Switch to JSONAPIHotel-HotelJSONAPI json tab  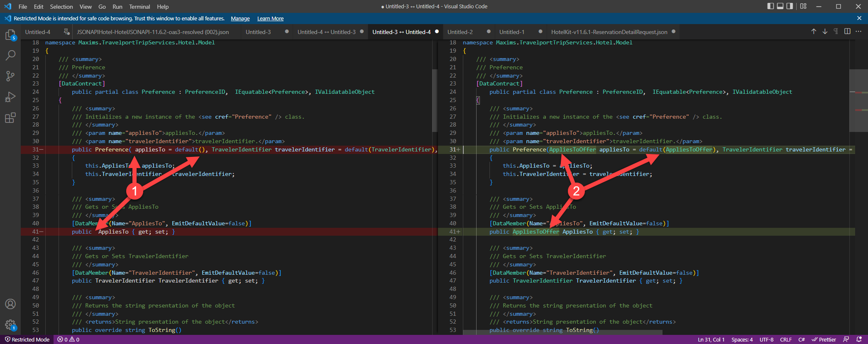click(x=153, y=32)
